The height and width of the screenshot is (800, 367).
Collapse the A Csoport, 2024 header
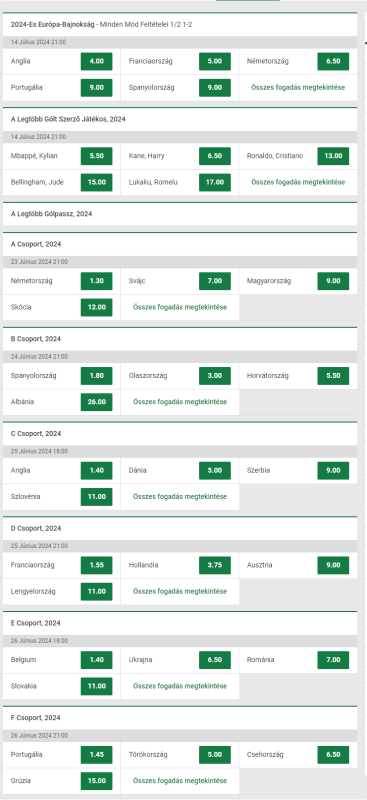pyautogui.click(x=180, y=244)
